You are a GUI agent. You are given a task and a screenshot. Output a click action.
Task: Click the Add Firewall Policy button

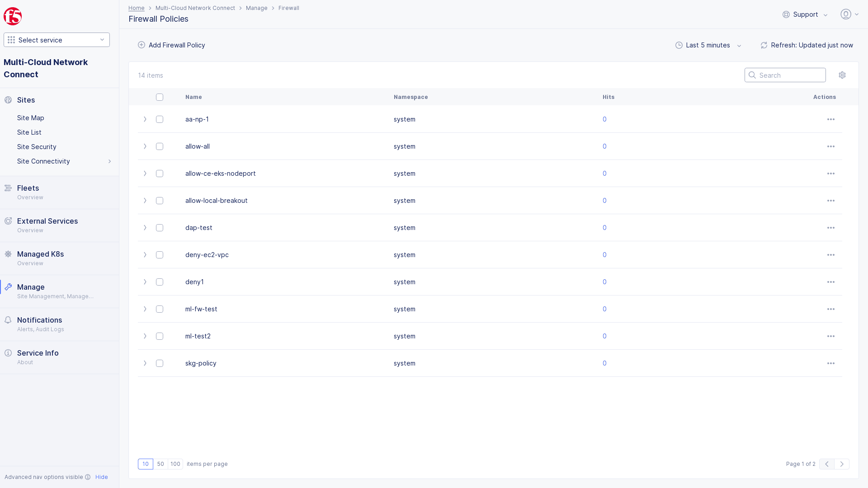click(171, 45)
